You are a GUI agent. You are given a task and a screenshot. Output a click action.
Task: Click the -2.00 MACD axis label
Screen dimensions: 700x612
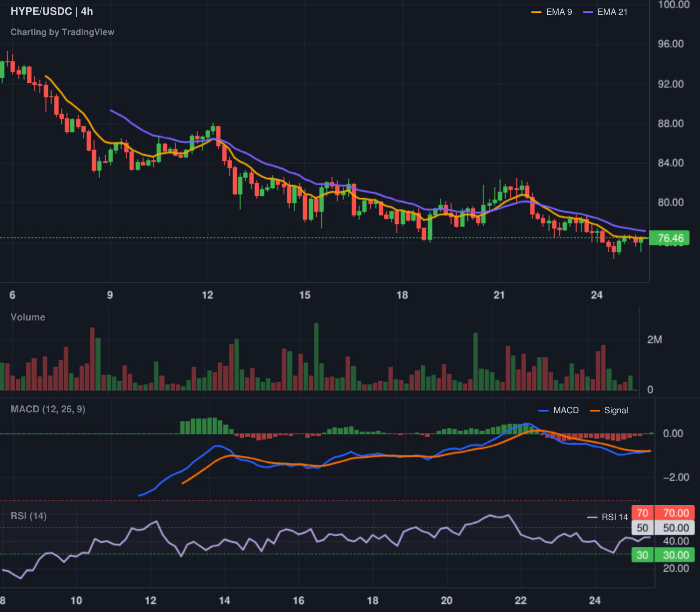(676, 477)
